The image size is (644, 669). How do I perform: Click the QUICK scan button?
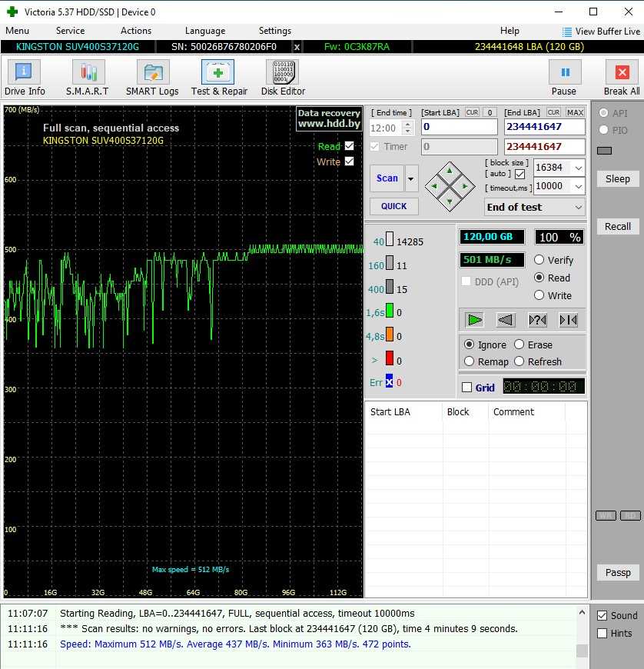tap(393, 206)
